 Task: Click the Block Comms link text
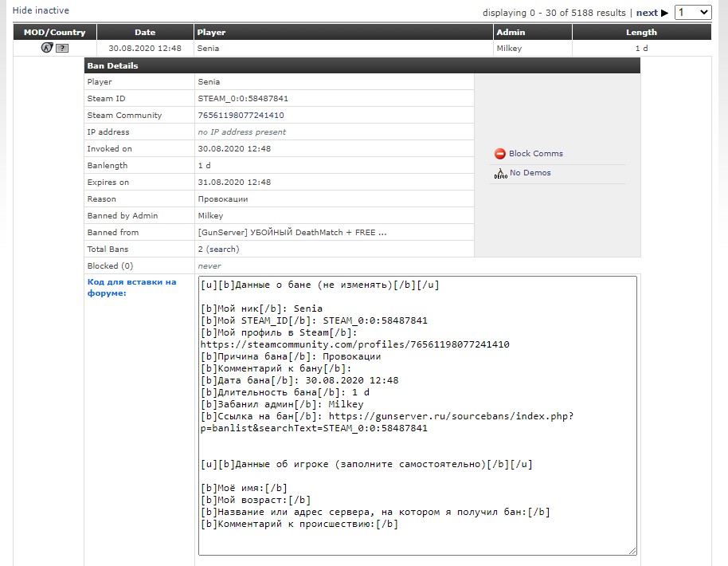click(x=535, y=154)
